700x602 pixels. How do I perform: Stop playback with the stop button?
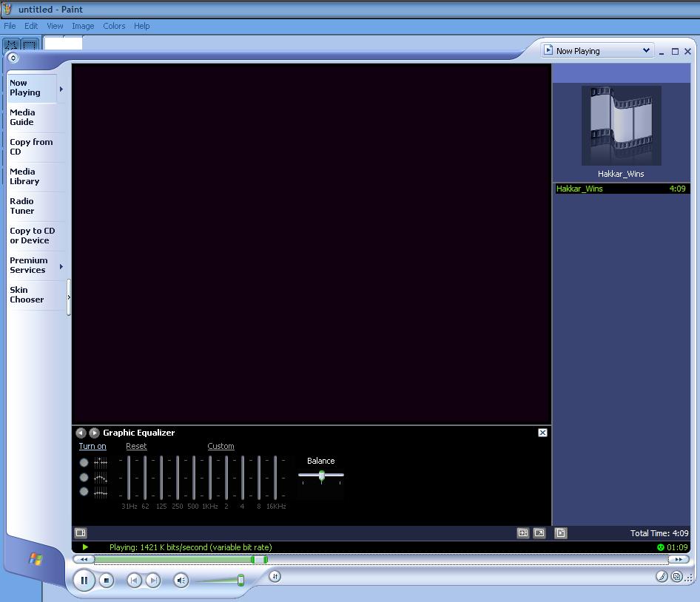(x=107, y=581)
